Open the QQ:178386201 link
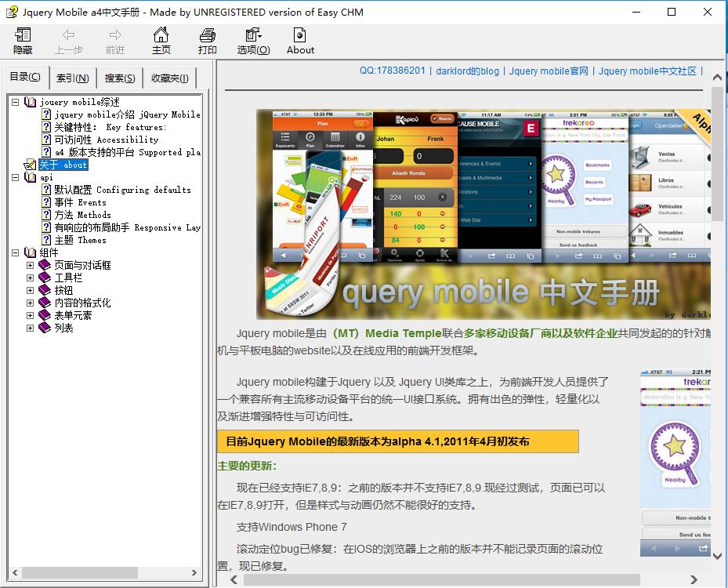The width and height of the screenshot is (728, 588). pyautogui.click(x=393, y=71)
